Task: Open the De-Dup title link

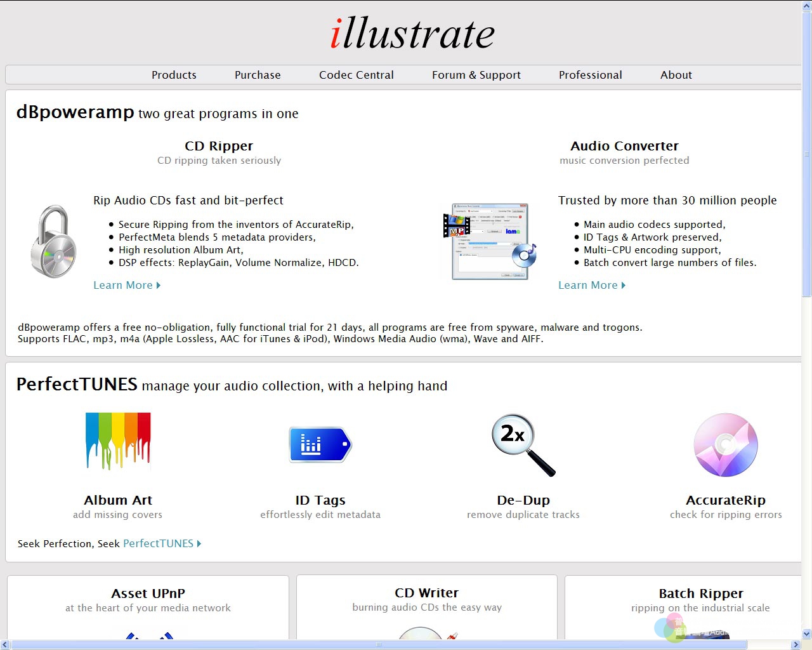Action: [523, 500]
